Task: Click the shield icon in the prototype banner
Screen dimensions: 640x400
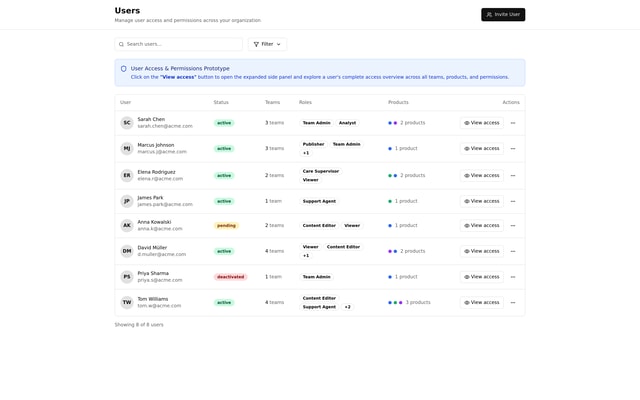Action: [123, 69]
